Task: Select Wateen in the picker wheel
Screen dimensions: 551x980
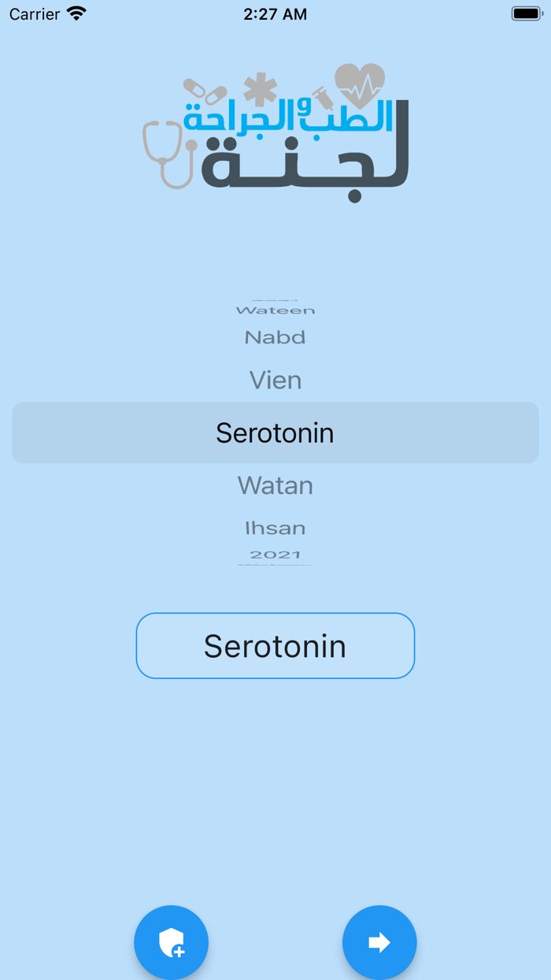Action: [x=275, y=310]
